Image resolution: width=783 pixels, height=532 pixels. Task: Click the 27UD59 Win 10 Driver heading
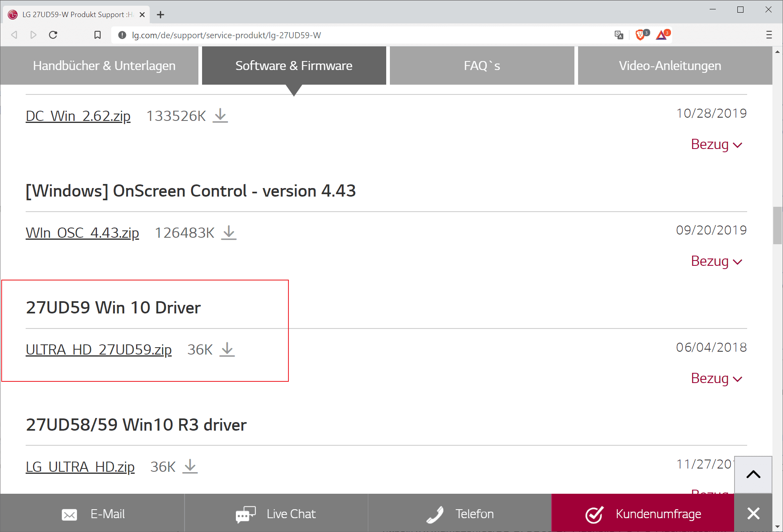tap(113, 308)
